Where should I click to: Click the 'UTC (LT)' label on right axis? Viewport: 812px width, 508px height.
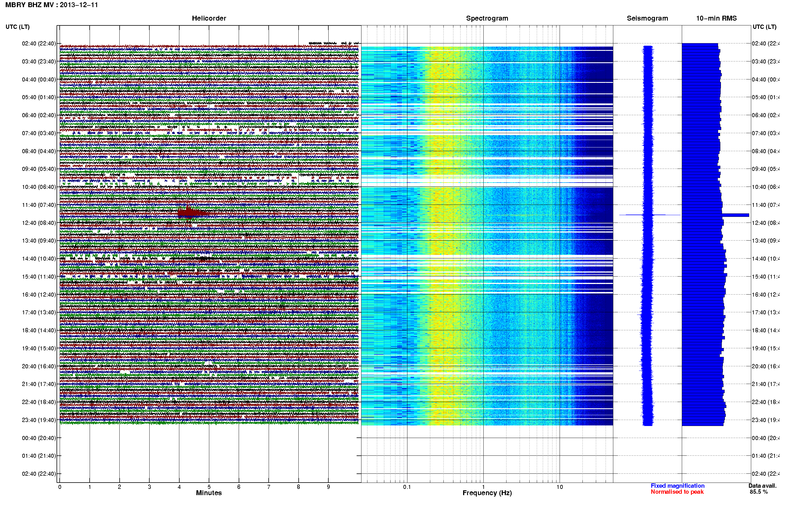(764, 27)
